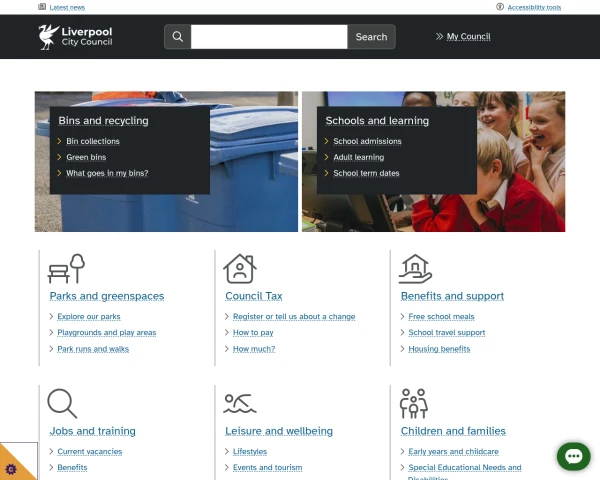Open the green chat bubble widget
This screenshot has height=480, width=600.
pos(574,456)
